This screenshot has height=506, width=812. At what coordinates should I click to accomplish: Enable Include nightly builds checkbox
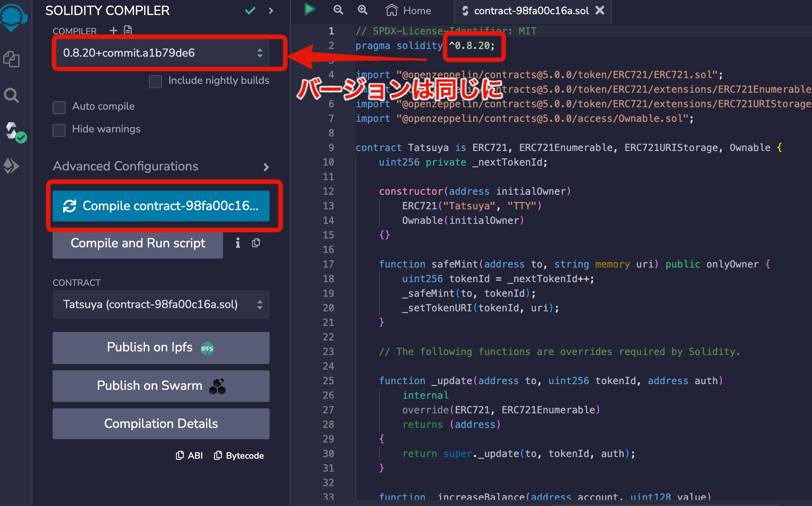(155, 81)
